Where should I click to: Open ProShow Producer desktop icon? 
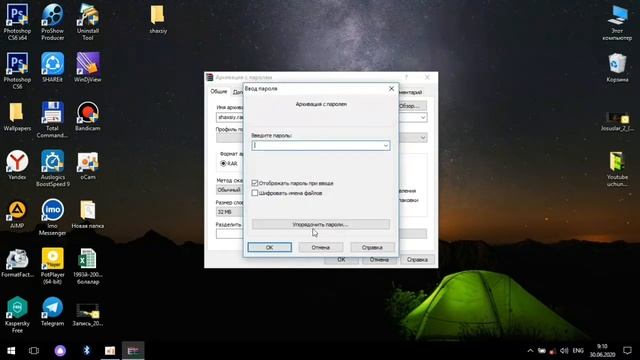pyautogui.click(x=53, y=22)
